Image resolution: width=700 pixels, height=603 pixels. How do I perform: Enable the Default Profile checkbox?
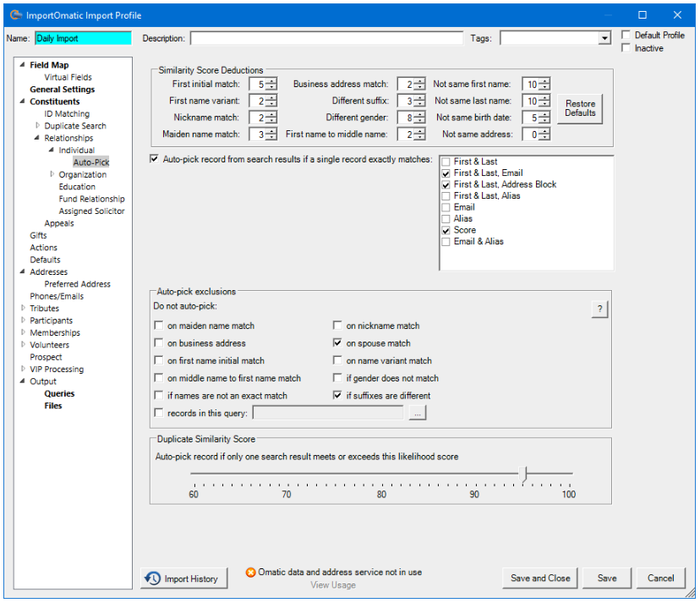pyautogui.click(x=626, y=35)
